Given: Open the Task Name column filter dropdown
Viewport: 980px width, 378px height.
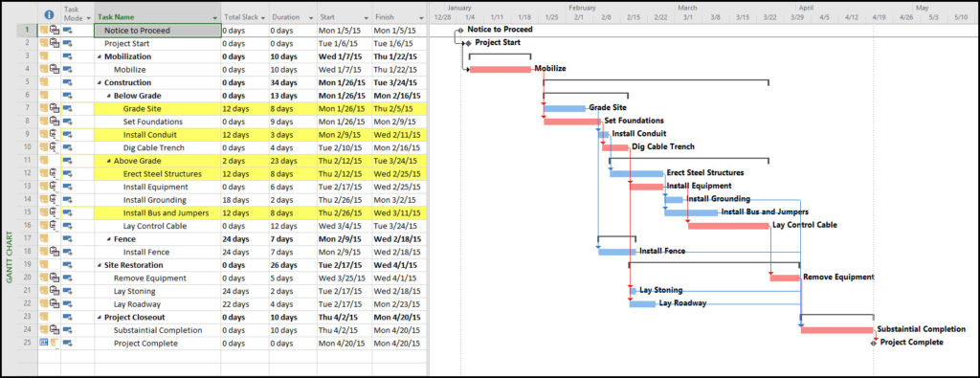Looking at the screenshot, I should 215,19.
